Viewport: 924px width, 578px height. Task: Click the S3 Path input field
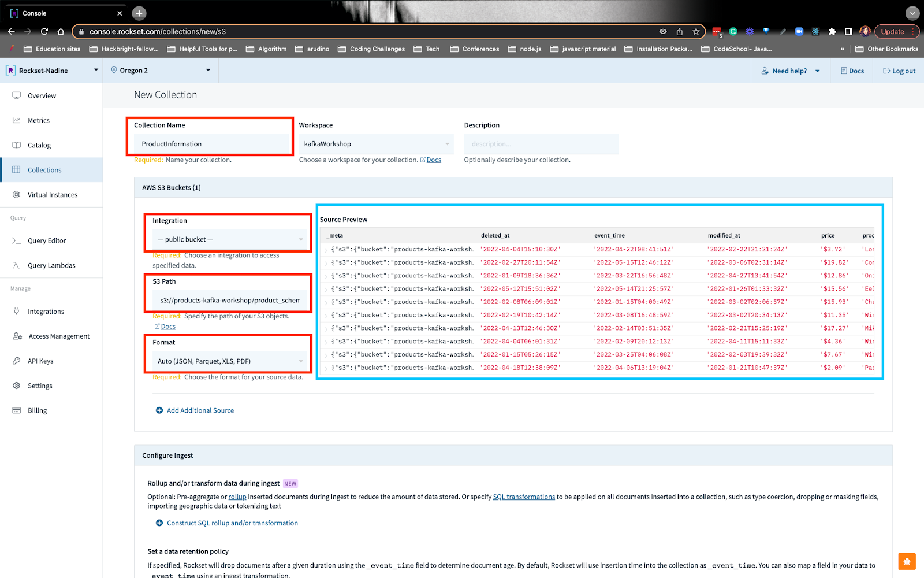(229, 300)
